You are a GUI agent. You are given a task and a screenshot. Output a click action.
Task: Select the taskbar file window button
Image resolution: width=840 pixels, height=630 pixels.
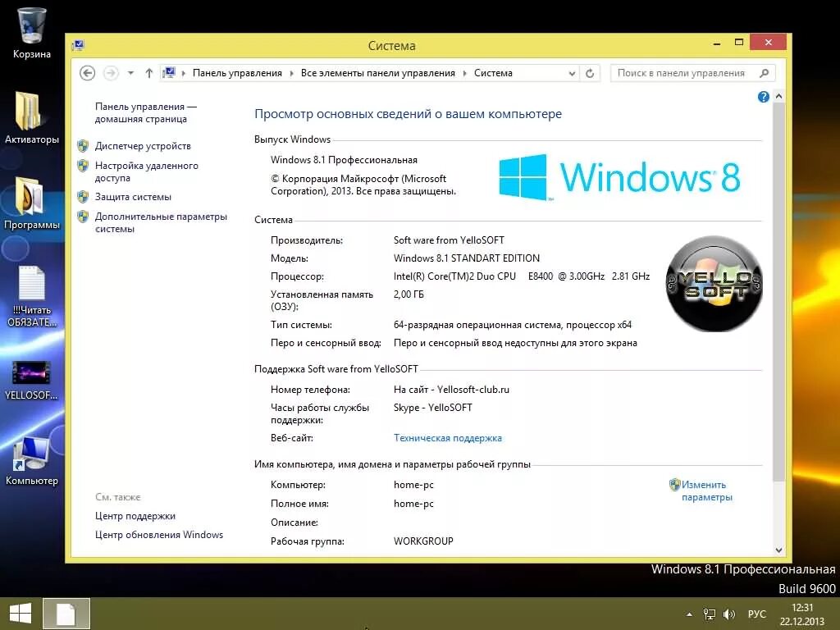pos(66,614)
